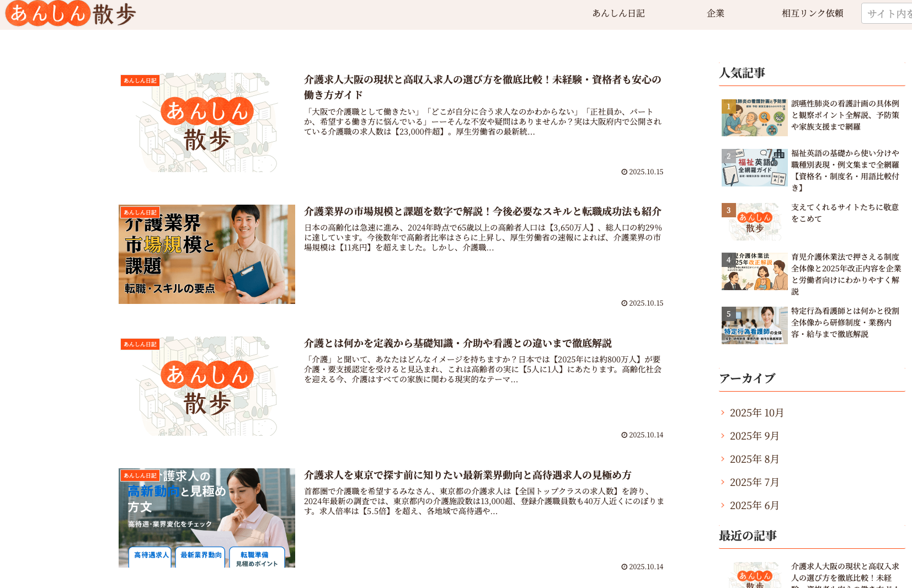Expand the 2025年 8月 archive
This screenshot has height=588, width=912.
pyautogui.click(x=754, y=459)
